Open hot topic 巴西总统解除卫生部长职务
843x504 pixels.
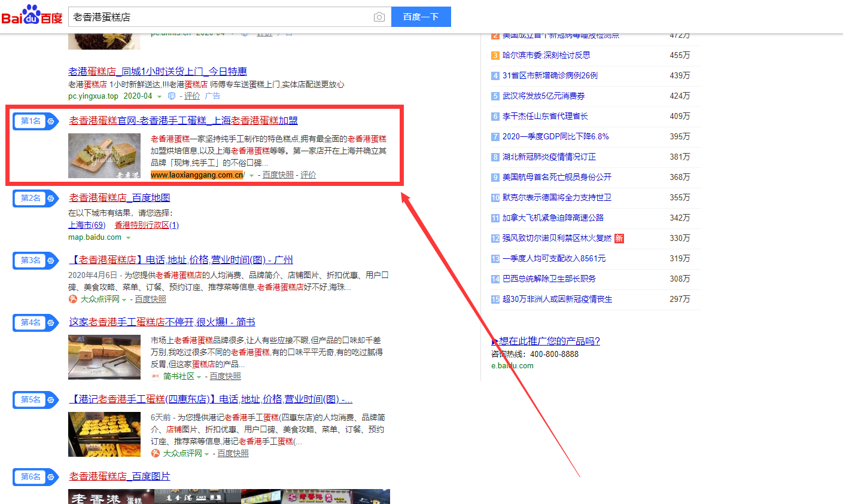click(549, 279)
